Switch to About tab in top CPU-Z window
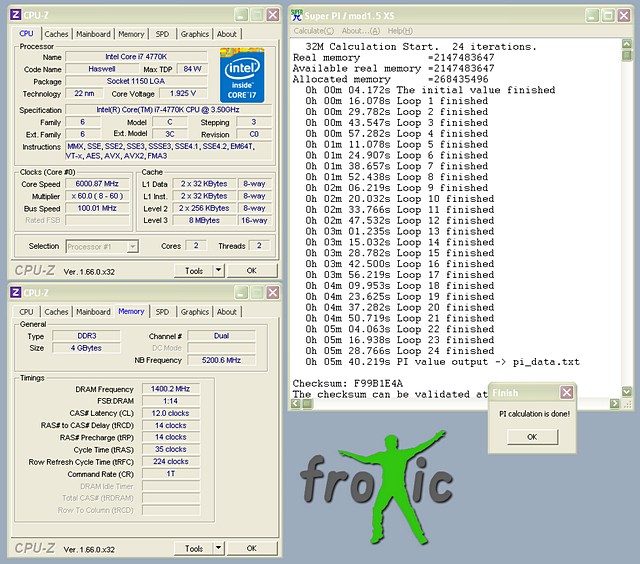This screenshot has width=640, height=564. [x=227, y=34]
